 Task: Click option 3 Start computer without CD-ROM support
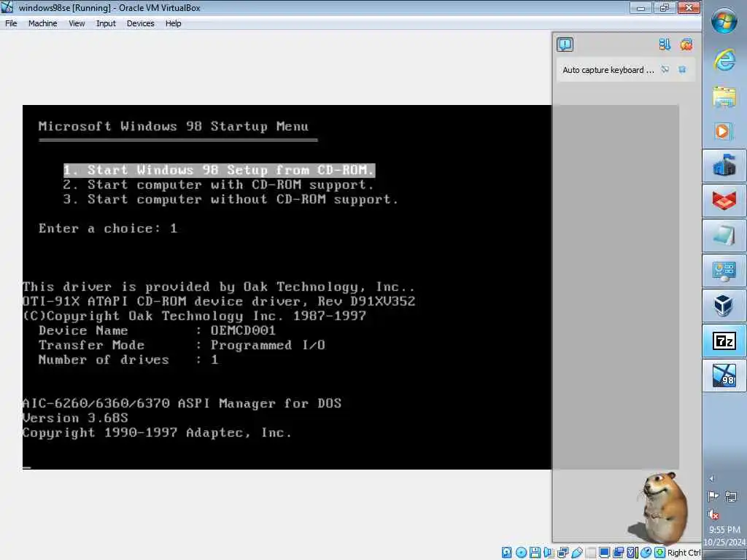click(x=231, y=199)
